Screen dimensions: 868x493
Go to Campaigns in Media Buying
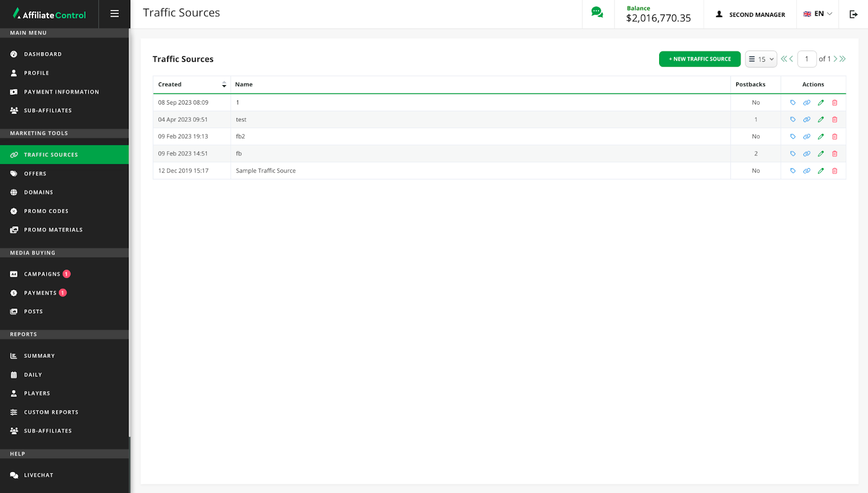[x=42, y=274]
